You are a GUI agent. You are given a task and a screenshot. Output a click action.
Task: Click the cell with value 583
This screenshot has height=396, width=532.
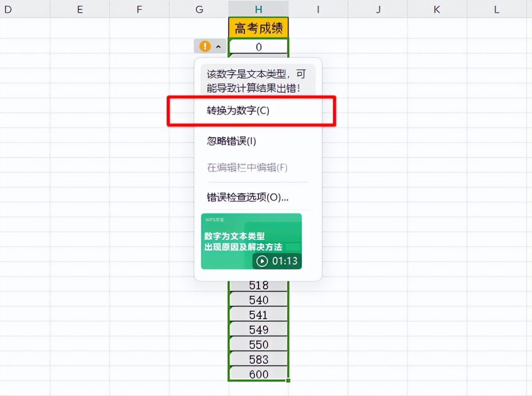(259, 359)
